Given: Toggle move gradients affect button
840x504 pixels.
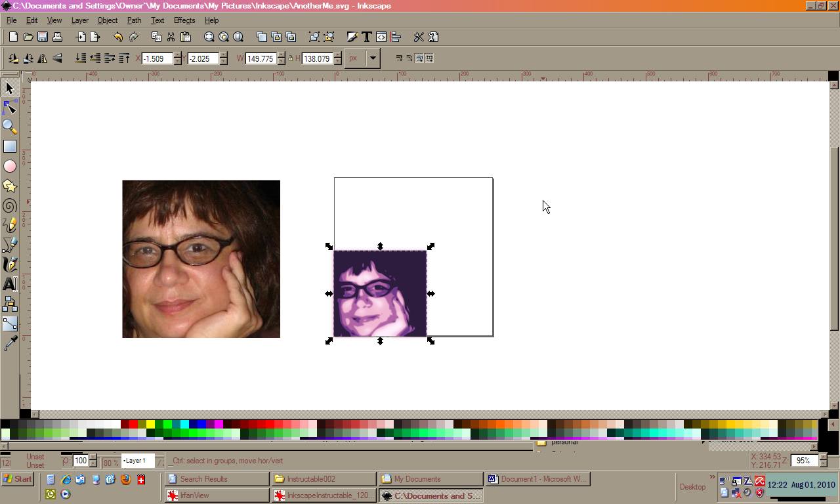Looking at the screenshot, I should pyautogui.click(x=419, y=58).
